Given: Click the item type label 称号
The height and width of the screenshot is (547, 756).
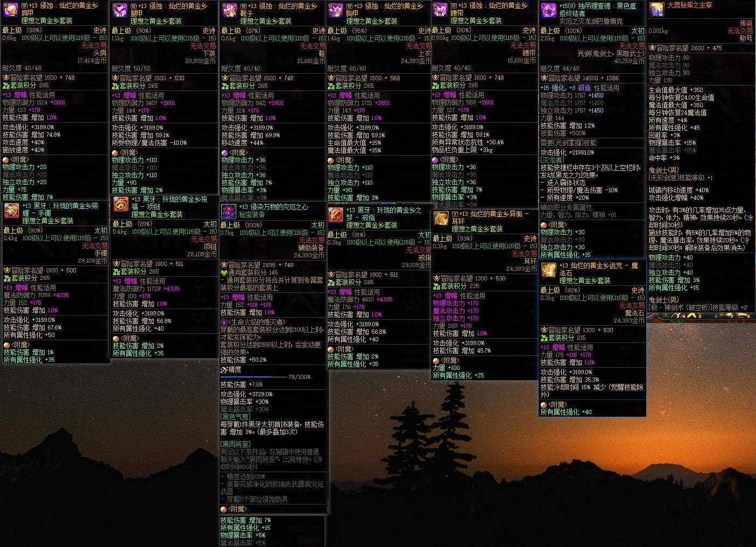Looking at the screenshot, I should [x=746, y=38].
